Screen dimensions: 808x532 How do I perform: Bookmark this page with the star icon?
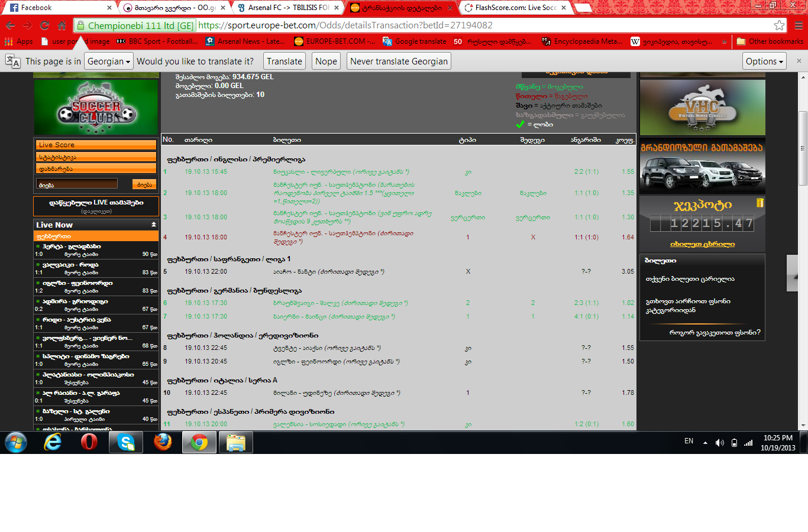click(x=779, y=25)
